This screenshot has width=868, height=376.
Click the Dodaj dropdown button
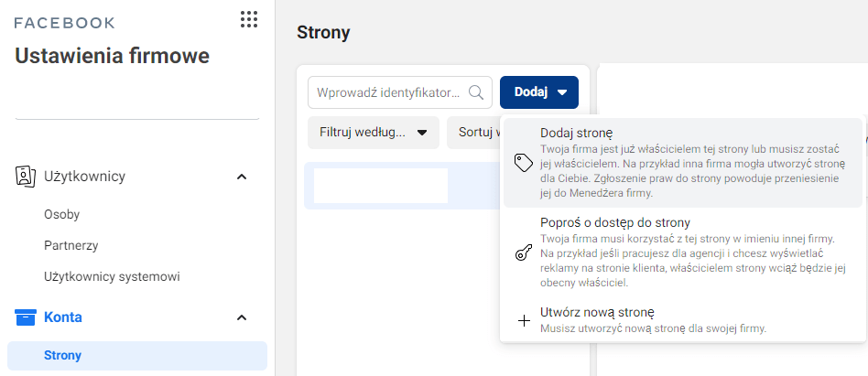[539, 92]
